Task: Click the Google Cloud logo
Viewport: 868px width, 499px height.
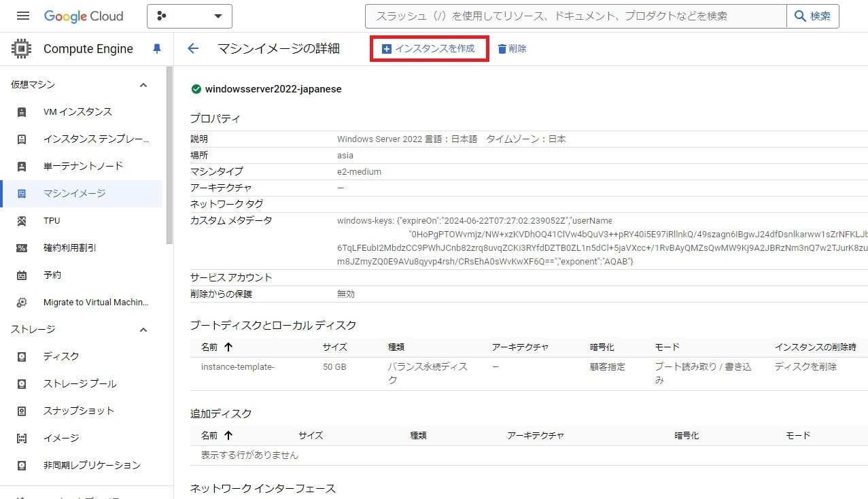Action: [x=84, y=16]
